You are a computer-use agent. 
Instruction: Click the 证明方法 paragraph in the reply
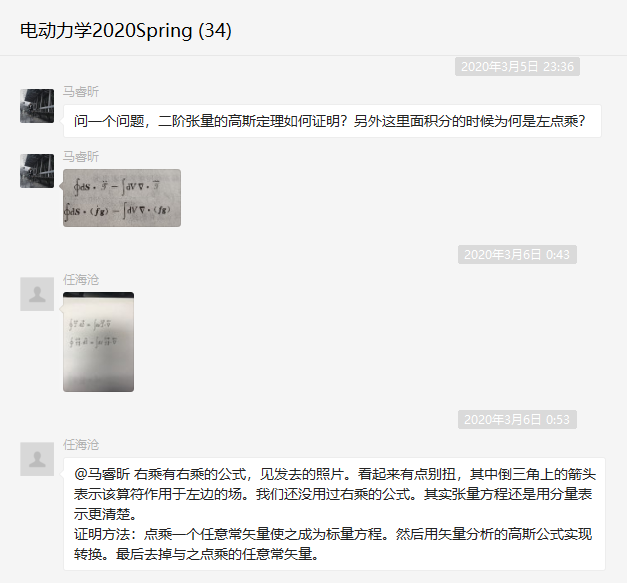point(333,544)
